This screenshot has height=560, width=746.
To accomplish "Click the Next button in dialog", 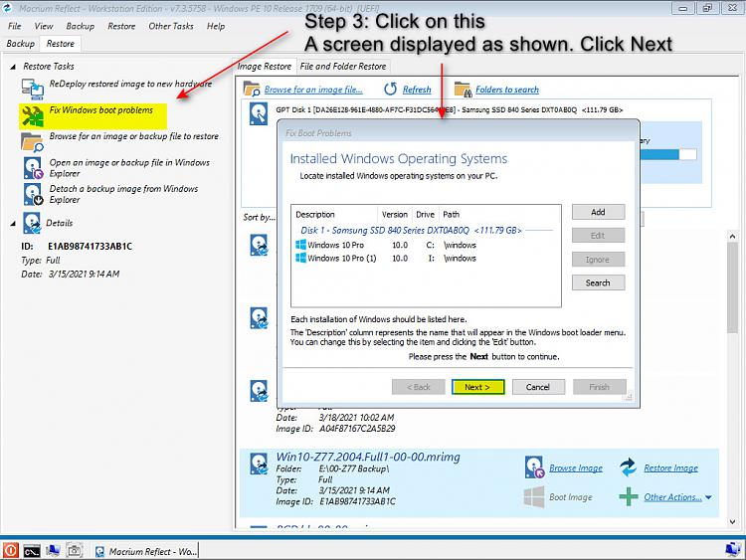I will pyautogui.click(x=477, y=387).
